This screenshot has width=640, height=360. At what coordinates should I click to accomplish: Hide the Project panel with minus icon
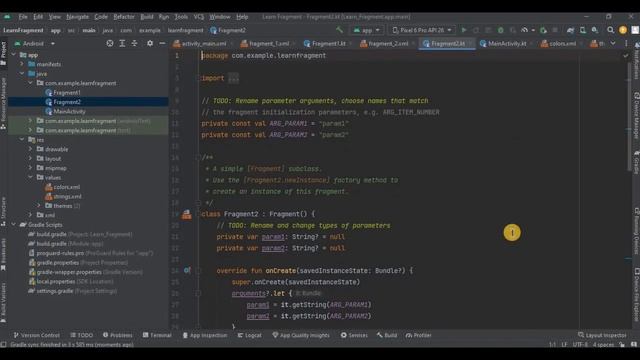point(162,43)
